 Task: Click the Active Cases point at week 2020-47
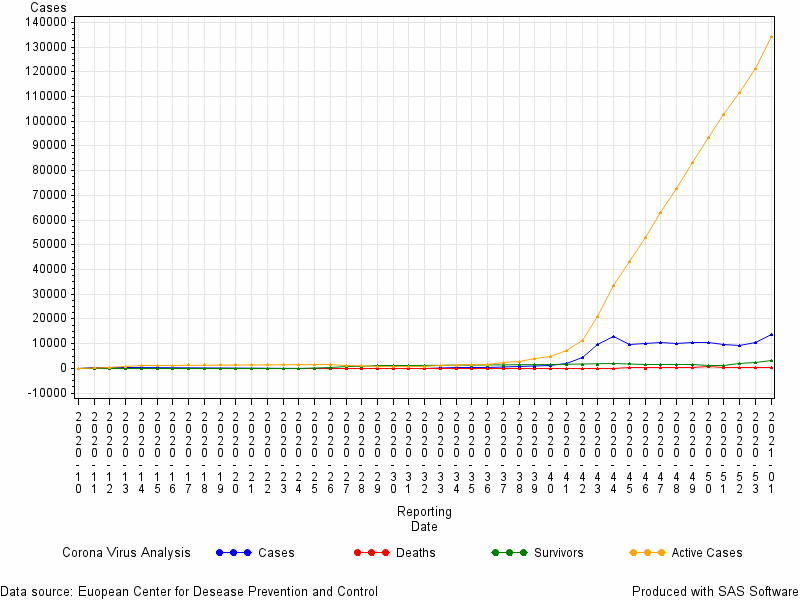(x=661, y=213)
